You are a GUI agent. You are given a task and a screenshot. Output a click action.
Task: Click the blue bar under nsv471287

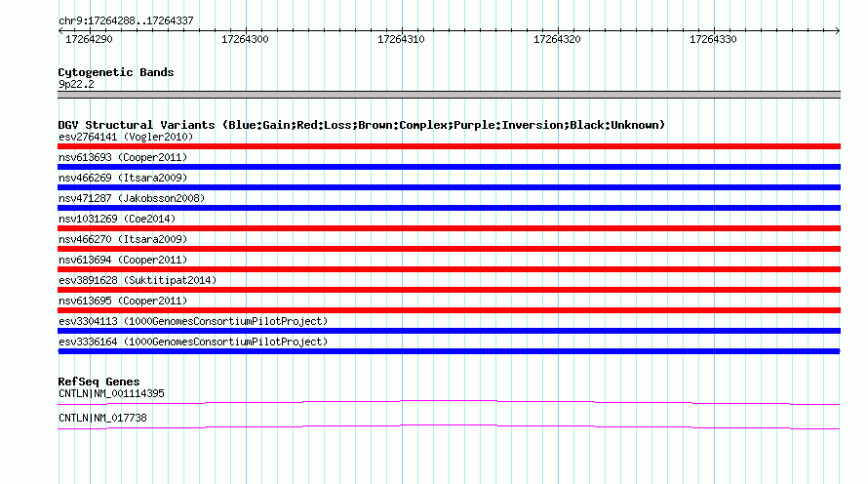point(449,208)
